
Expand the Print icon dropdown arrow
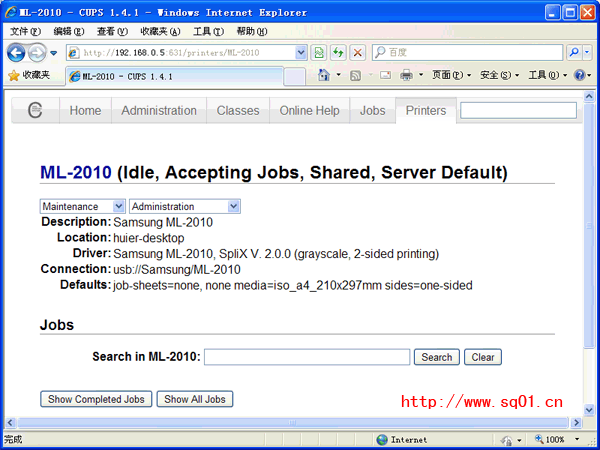pos(421,75)
